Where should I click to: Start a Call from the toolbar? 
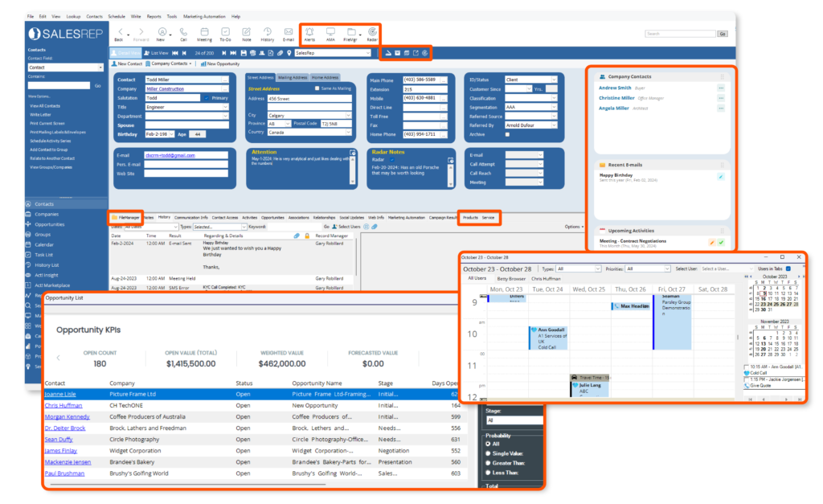coord(183,35)
